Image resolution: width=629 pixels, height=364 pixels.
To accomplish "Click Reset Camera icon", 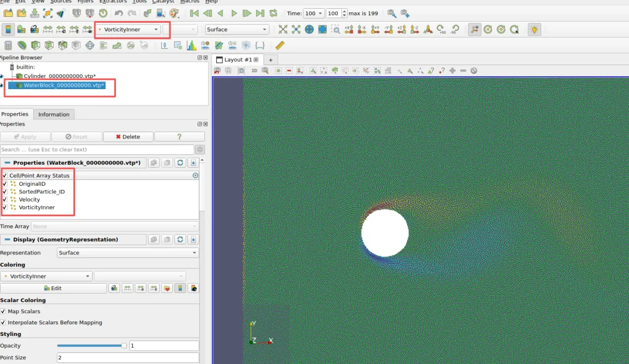I will pos(283,29).
